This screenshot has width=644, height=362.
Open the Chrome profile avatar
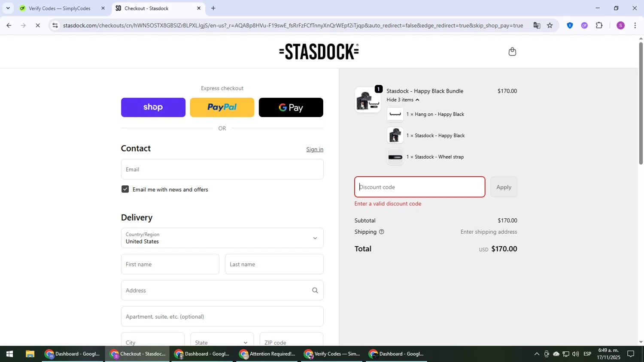[620, 25]
